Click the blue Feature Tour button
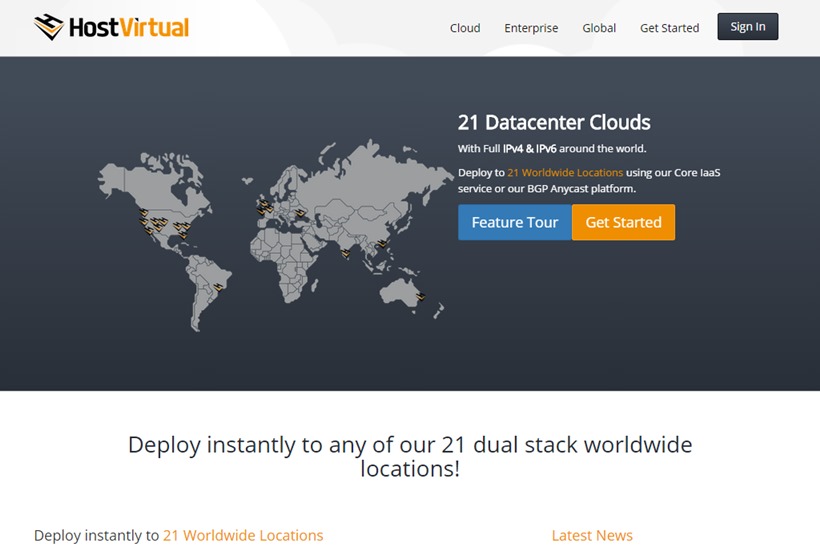Viewport: 820px width, 548px height. [x=515, y=222]
